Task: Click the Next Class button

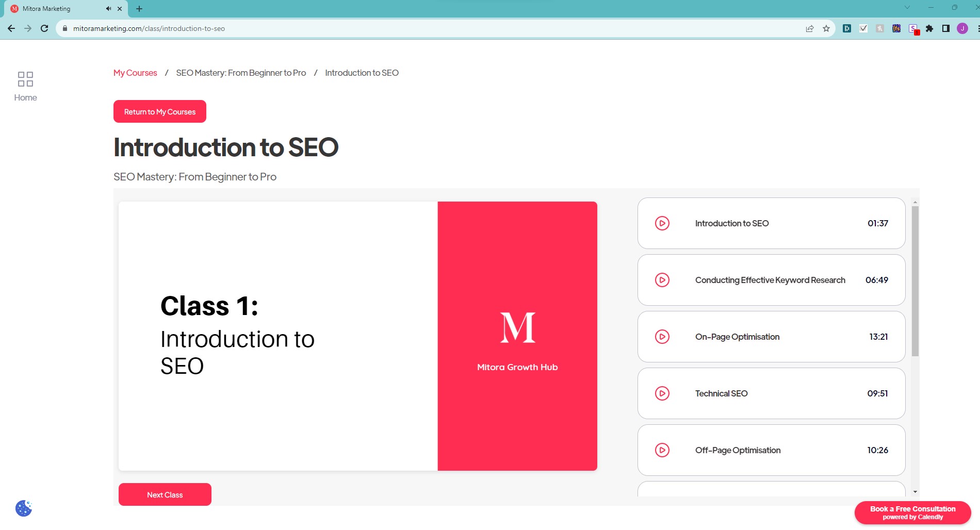Action: click(x=165, y=494)
